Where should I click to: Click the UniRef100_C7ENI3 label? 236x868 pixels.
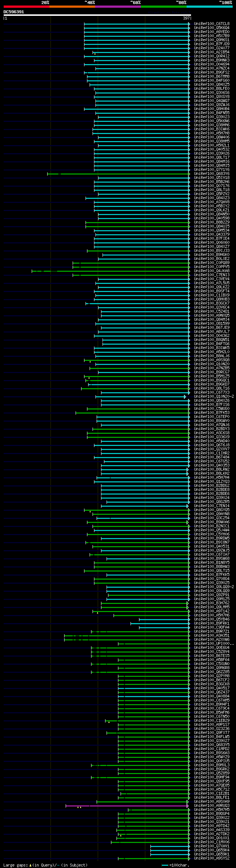(x=212, y=275)
